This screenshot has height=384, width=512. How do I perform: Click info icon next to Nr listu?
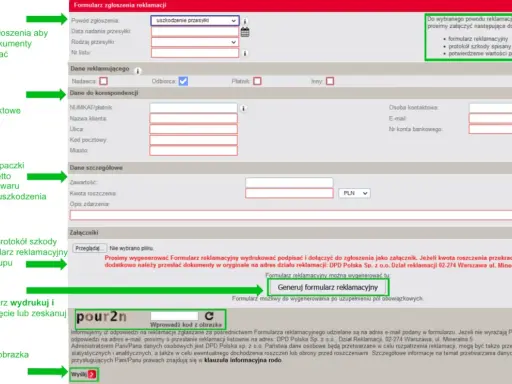click(x=245, y=53)
